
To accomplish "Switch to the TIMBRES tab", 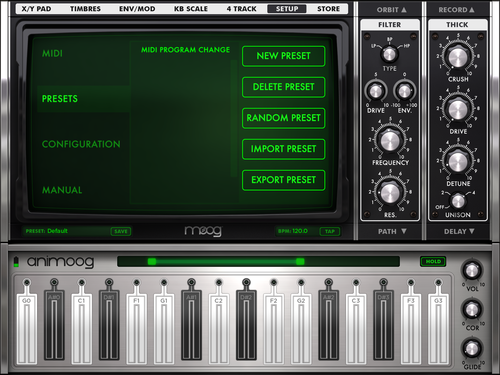I will (85, 9).
